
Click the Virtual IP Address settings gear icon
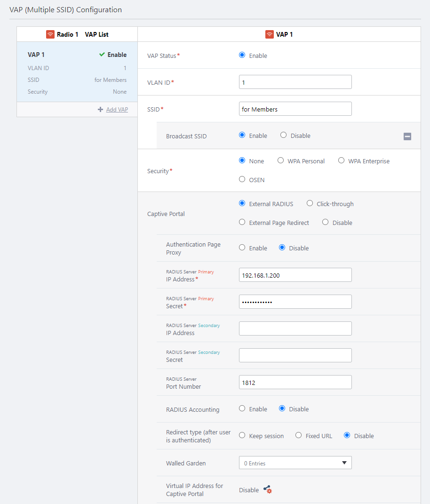pyautogui.click(x=268, y=490)
